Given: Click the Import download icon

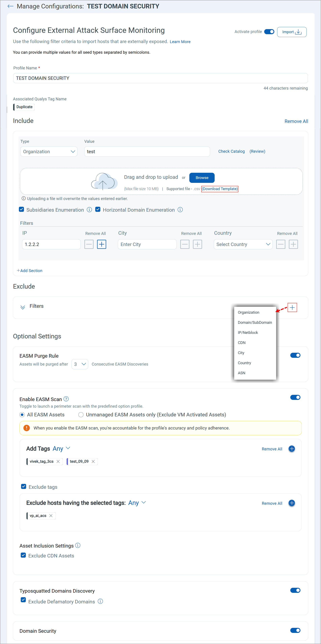Looking at the screenshot, I should (x=298, y=32).
